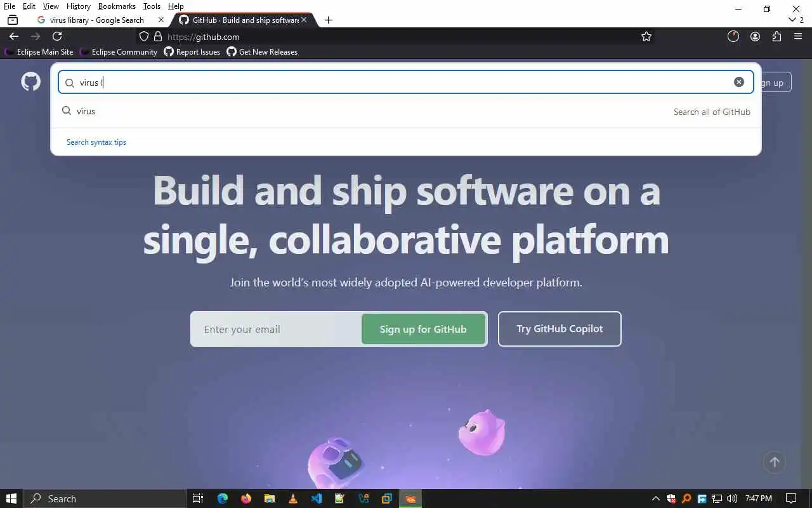Reload the GitHub page
The height and width of the screenshot is (508, 812).
[x=57, y=36]
